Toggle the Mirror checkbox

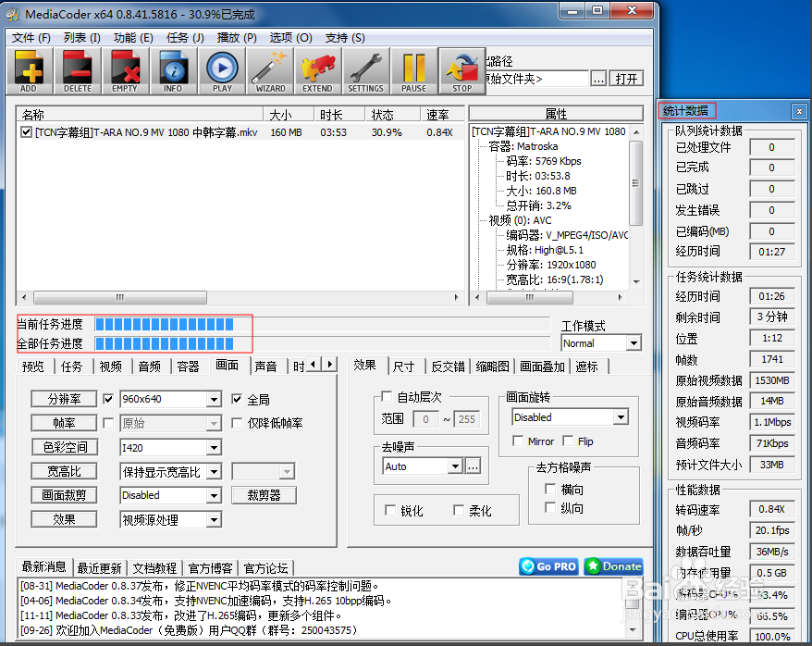[520, 441]
